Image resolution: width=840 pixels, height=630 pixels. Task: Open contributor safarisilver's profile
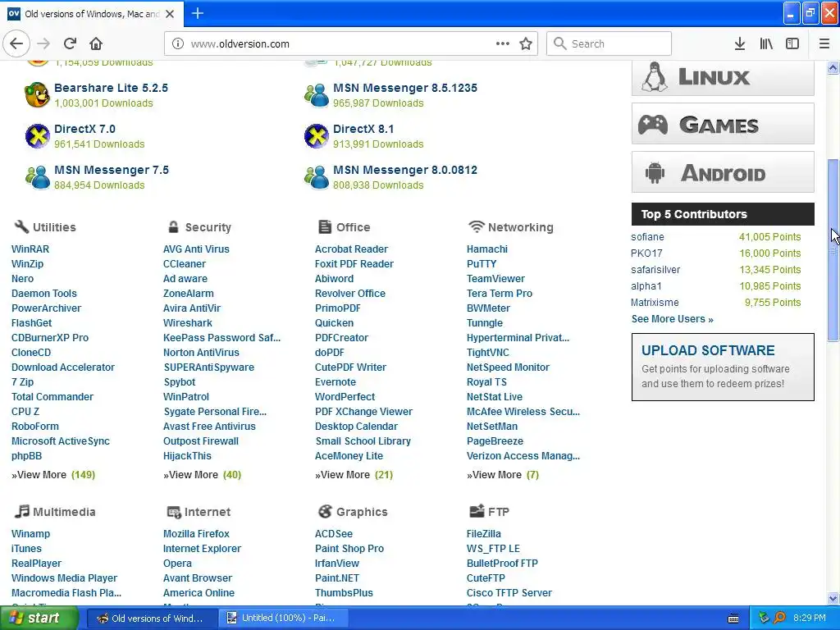click(655, 269)
